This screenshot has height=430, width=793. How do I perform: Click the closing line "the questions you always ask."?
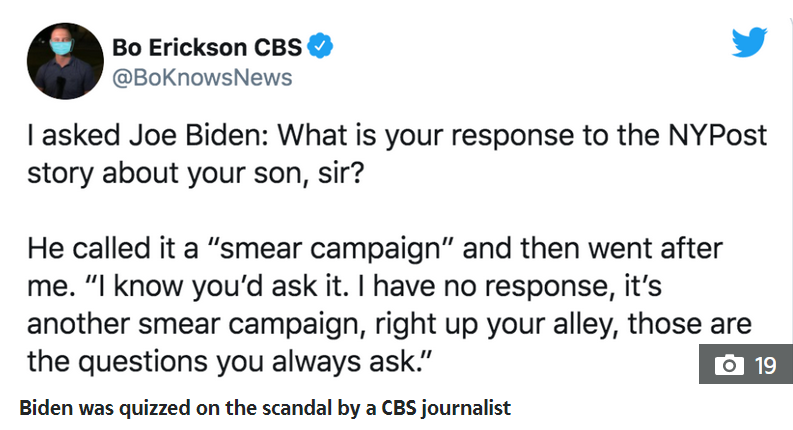point(230,362)
